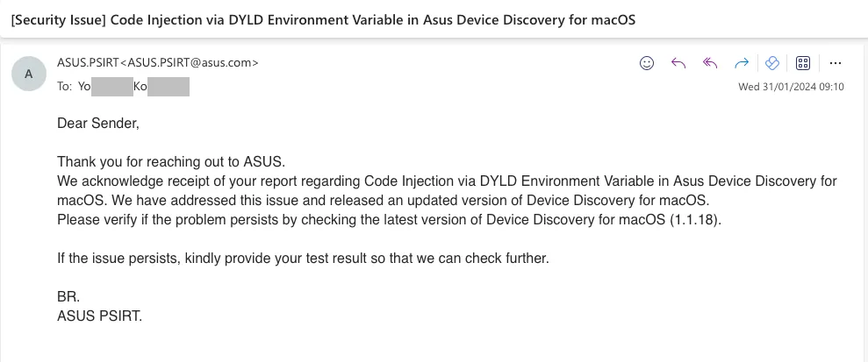868x362 pixels.
Task: Open the Apps grid icon
Action: [803, 63]
